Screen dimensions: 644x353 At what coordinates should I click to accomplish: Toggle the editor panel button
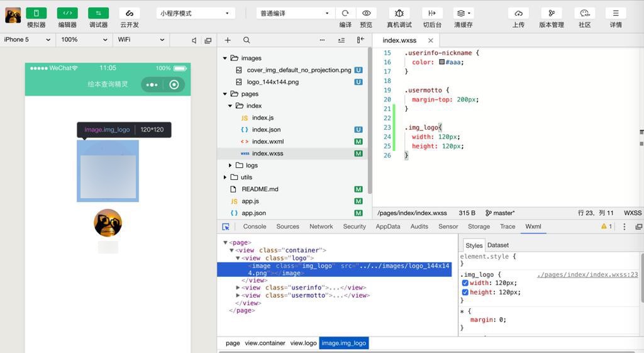pyautogui.click(x=67, y=13)
